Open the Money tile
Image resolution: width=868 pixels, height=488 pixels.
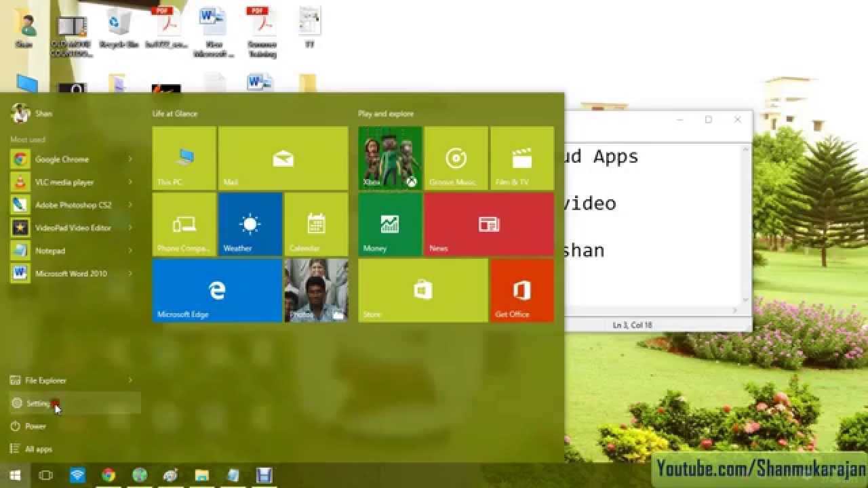(x=390, y=224)
